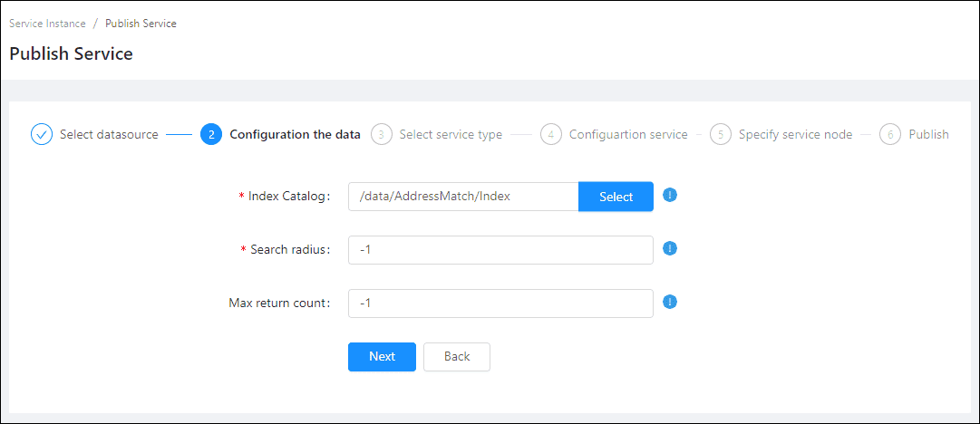Focus the Index Catalog path field
This screenshot has width=980, height=424.
tap(462, 197)
